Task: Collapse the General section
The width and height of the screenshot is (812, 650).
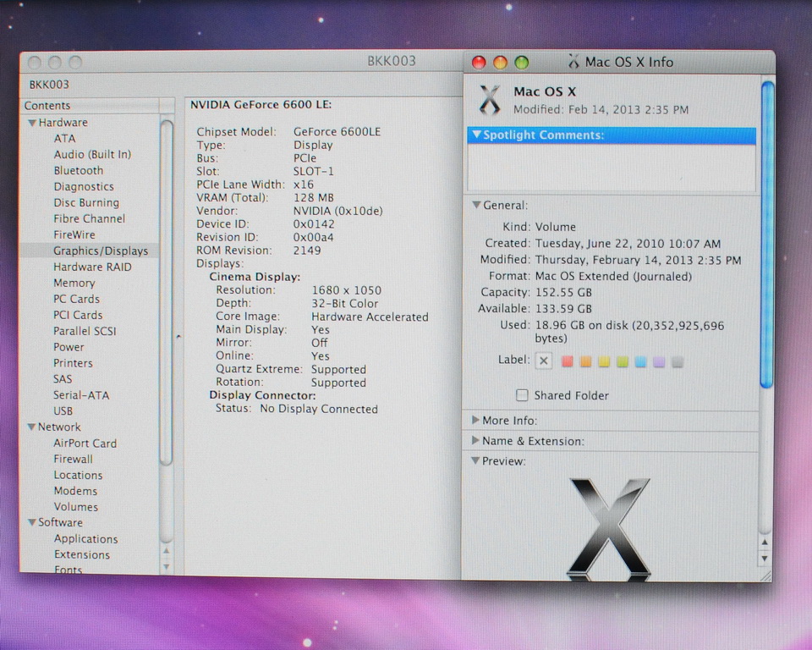Action: click(x=476, y=206)
